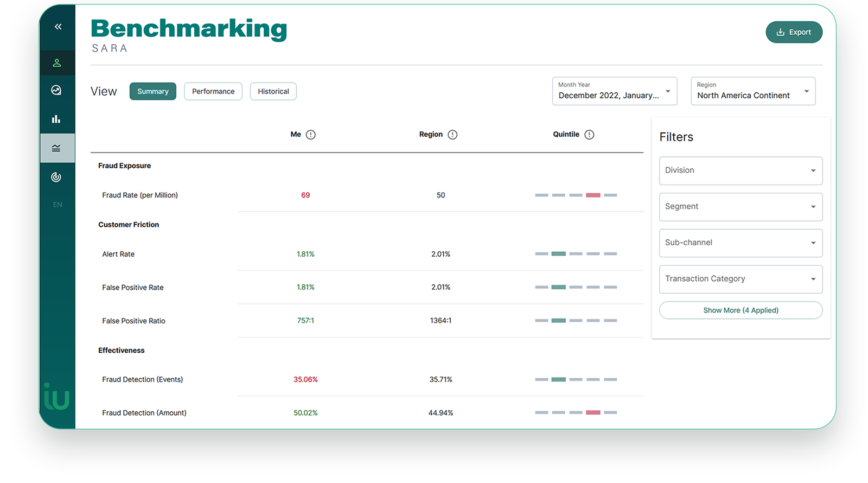
Task: Click the False Positive Ratio value 757:1
Action: tap(305, 321)
